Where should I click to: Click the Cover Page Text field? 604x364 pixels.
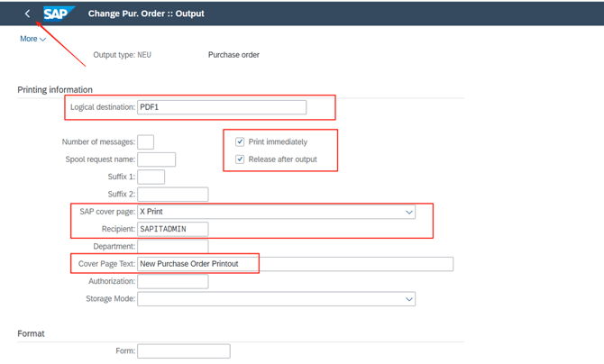coord(295,264)
